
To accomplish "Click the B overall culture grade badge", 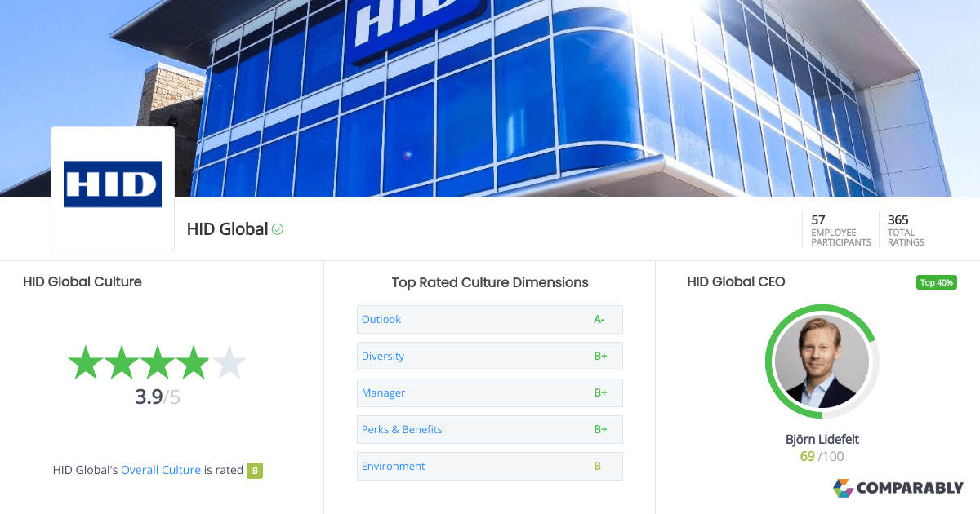I will pyautogui.click(x=255, y=470).
